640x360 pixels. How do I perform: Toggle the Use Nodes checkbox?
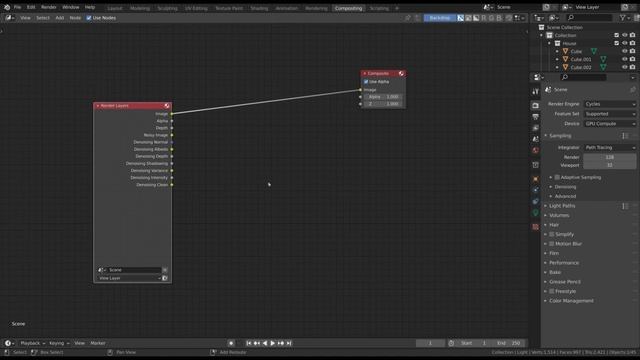click(x=89, y=18)
